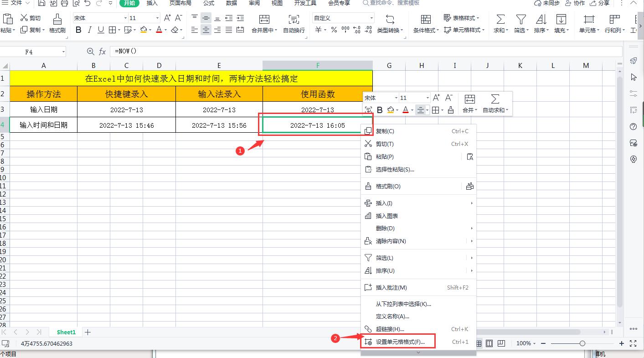
Task: Expand the 合并居中 dropdown in the ribbon
Action: tap(276, 31)
